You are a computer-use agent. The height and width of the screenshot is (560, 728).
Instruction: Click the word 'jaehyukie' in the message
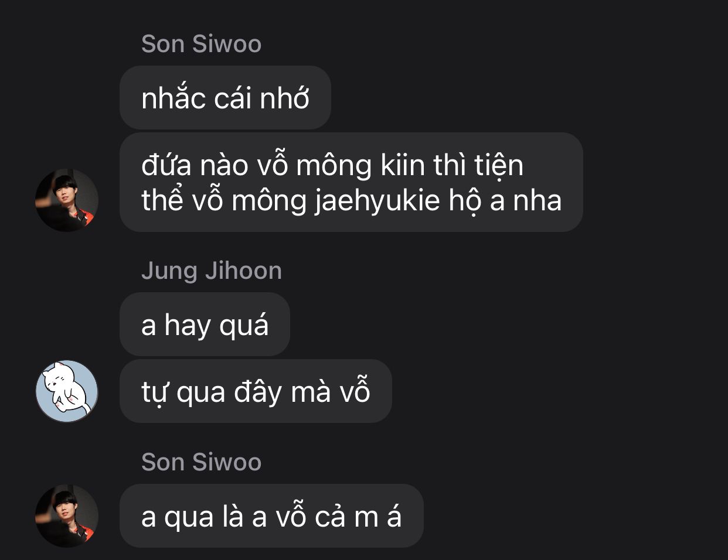(377, 201)
